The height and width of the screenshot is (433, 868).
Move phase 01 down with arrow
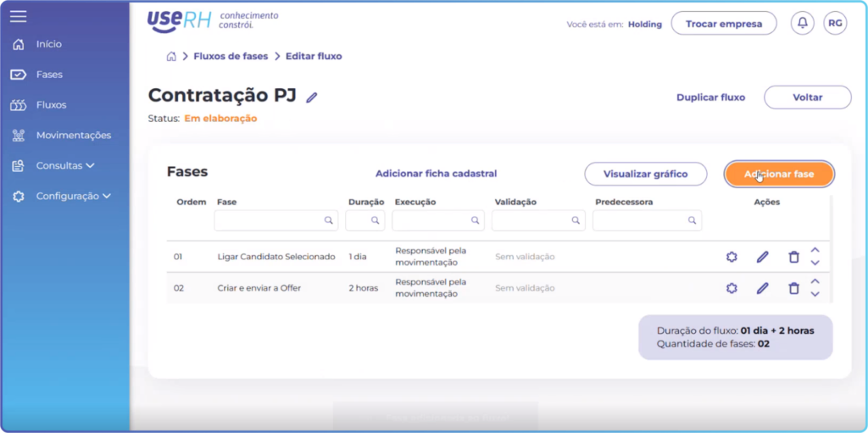tap(815, 263)
